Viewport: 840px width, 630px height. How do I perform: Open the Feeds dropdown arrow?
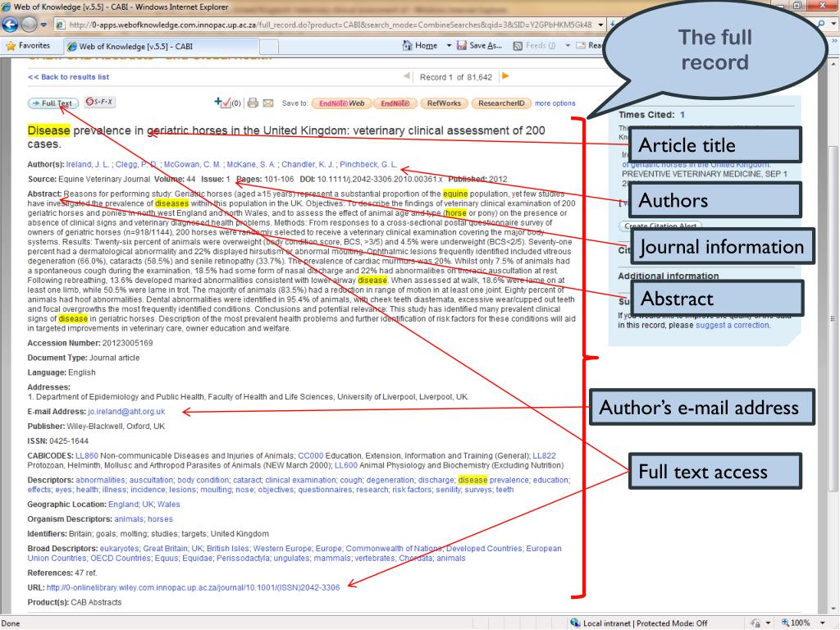[568, 46]
